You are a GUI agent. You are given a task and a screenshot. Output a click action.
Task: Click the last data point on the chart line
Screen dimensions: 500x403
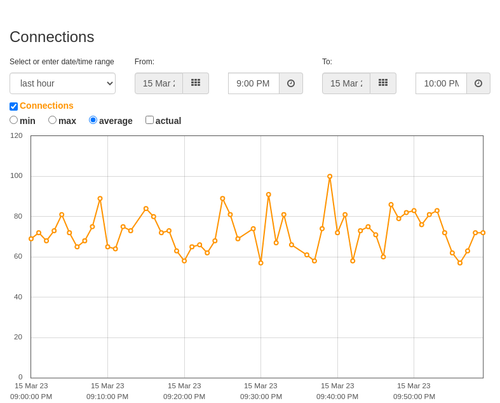click(x=483, y=233)
